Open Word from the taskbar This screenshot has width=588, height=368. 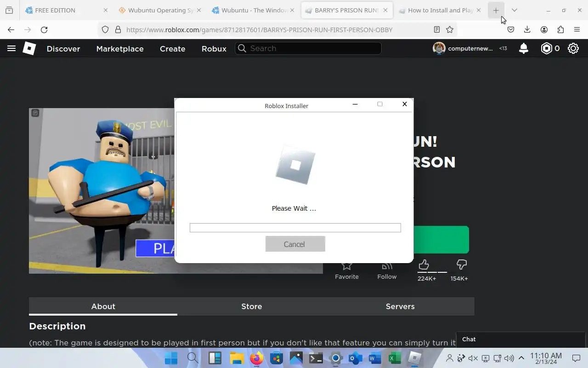(x=375, y=358)
